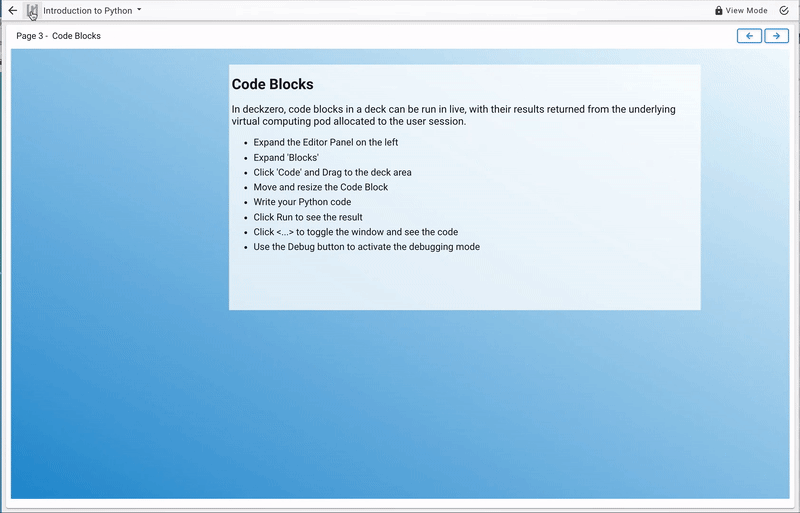800x513 pixels.
Task: Expand the Introduction to Python dropdown
Action: 92,11
